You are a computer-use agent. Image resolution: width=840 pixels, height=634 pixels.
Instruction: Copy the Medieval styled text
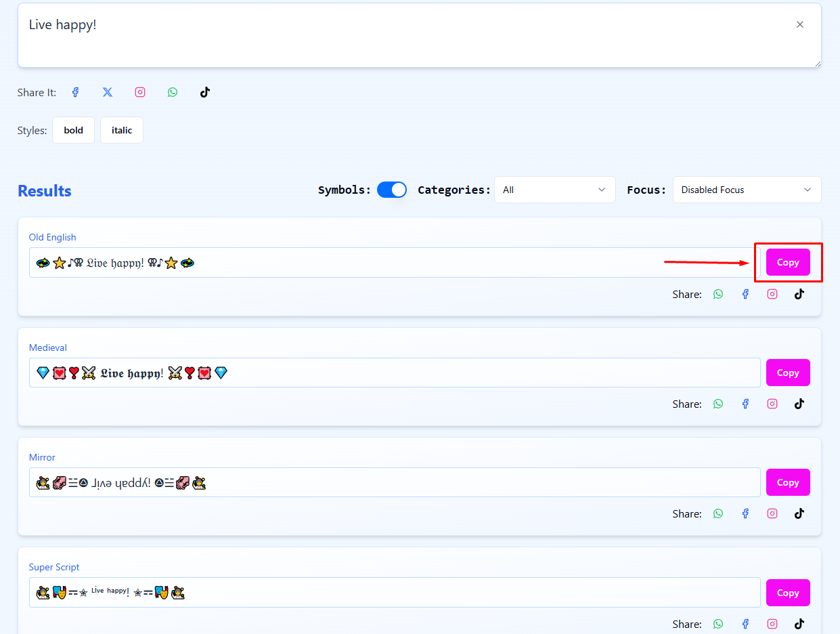tap(788, 373)
